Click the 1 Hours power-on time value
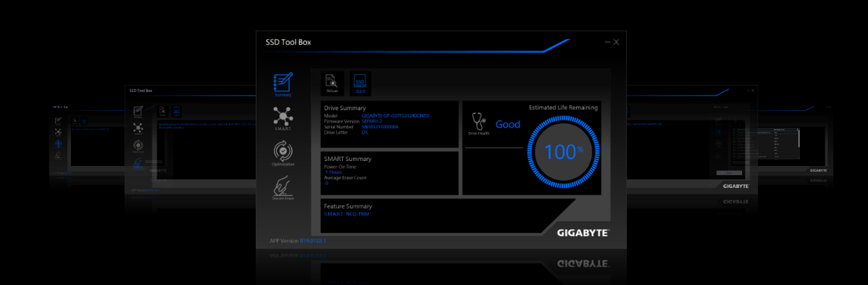868x285 pixels. pos(333,172)
